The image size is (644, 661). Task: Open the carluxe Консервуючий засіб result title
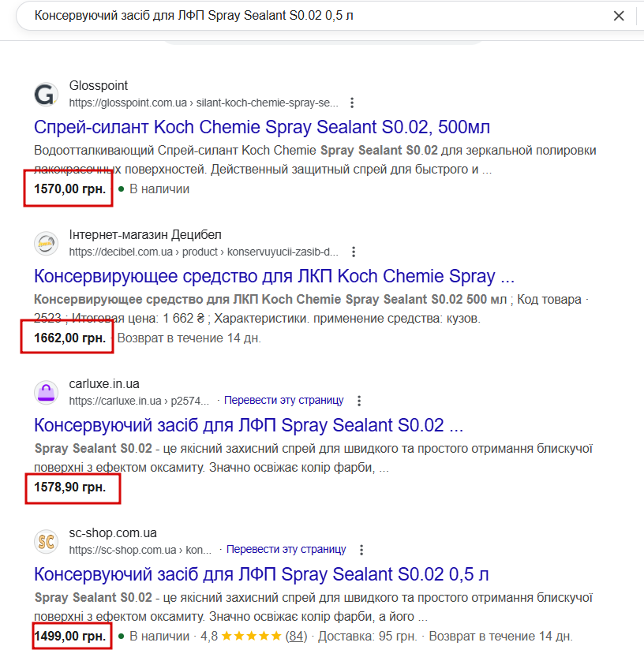click(249, 426)
